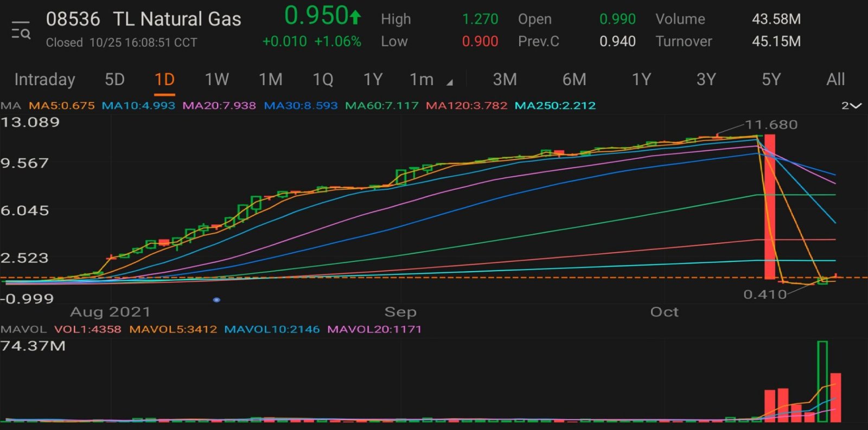Switch to the 1M candle tab
The height and width of the screenshot is (430, 868).
[270, 80]
